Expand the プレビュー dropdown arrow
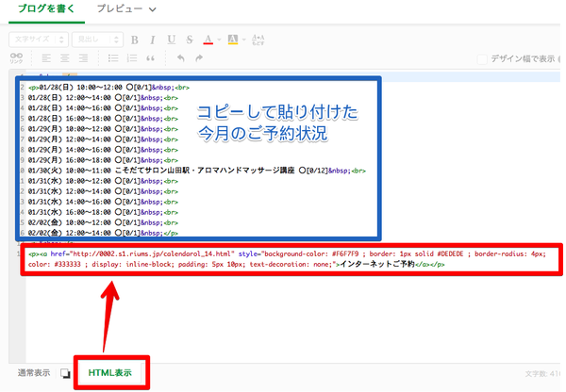 tap(152, 9)
